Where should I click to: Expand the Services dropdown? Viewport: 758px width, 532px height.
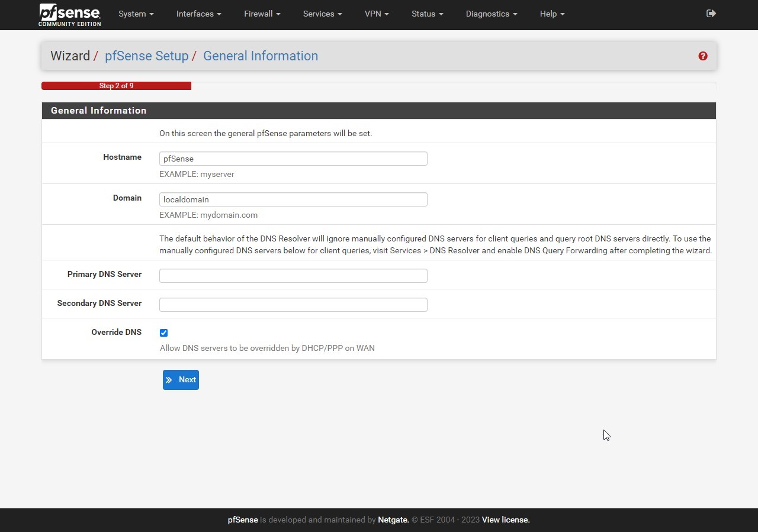(x=323, y=14)
